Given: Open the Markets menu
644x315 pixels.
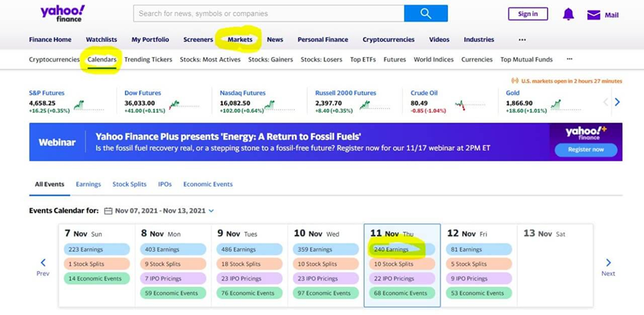Looking at the screenshot, I should pos(239,40).
